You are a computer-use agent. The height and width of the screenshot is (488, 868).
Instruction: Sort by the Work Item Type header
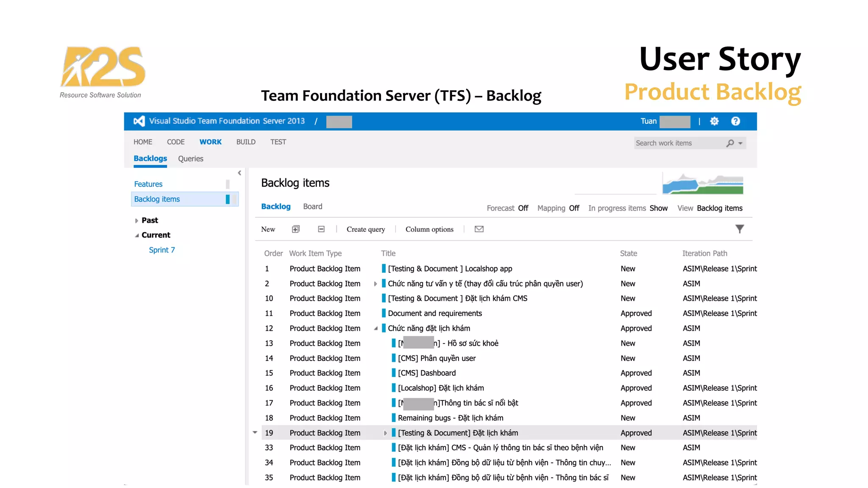tap(315, 253)
